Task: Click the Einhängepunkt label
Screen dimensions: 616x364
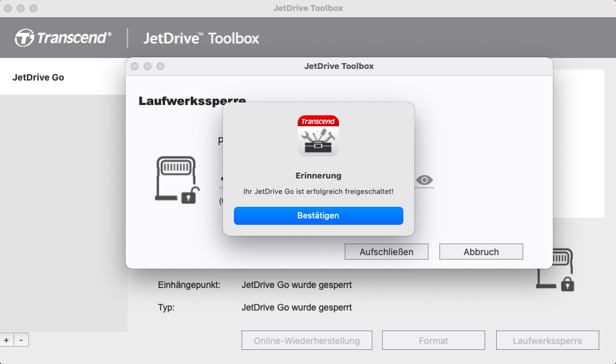Action: (189, 285)
